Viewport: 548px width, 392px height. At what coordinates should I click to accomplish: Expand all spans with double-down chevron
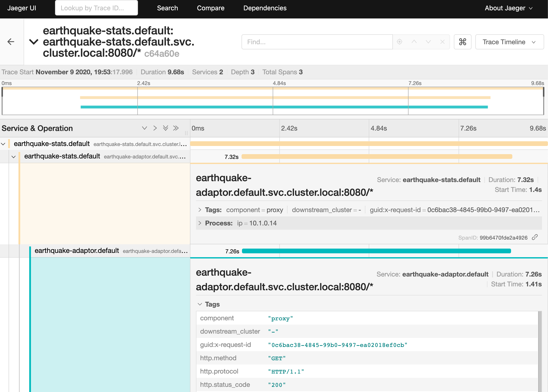coord(165,128)
